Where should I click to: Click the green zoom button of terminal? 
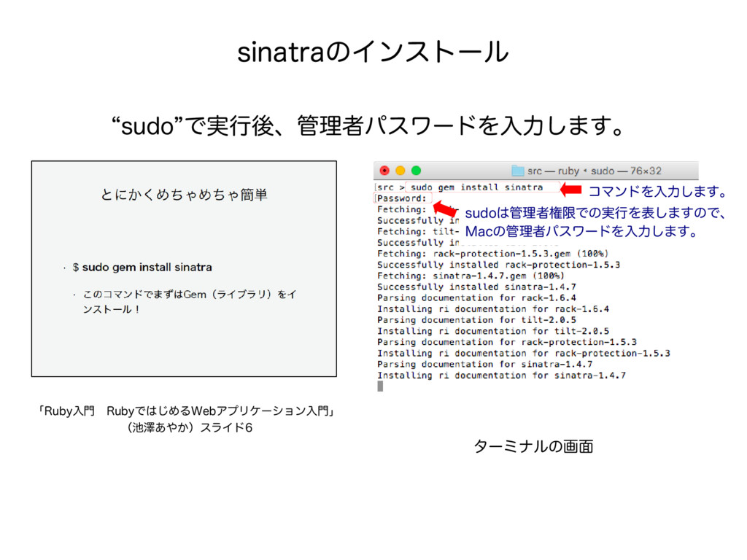click(x=416, y=171)
